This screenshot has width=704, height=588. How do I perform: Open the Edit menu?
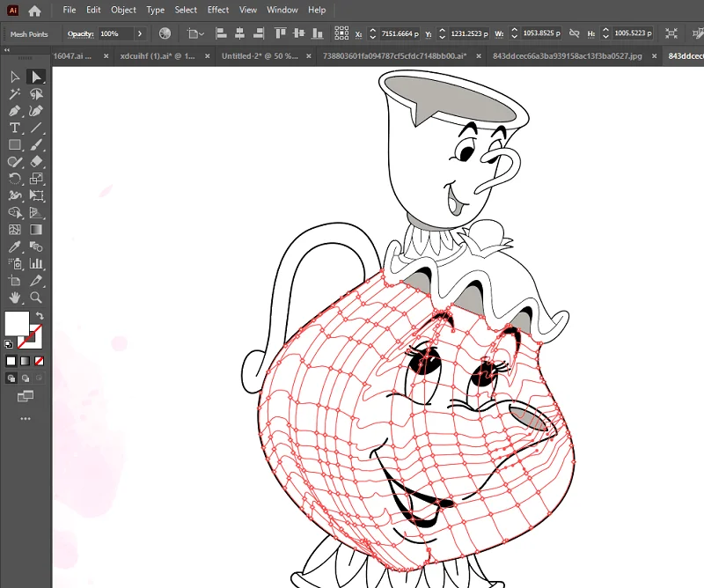point(93,10)
